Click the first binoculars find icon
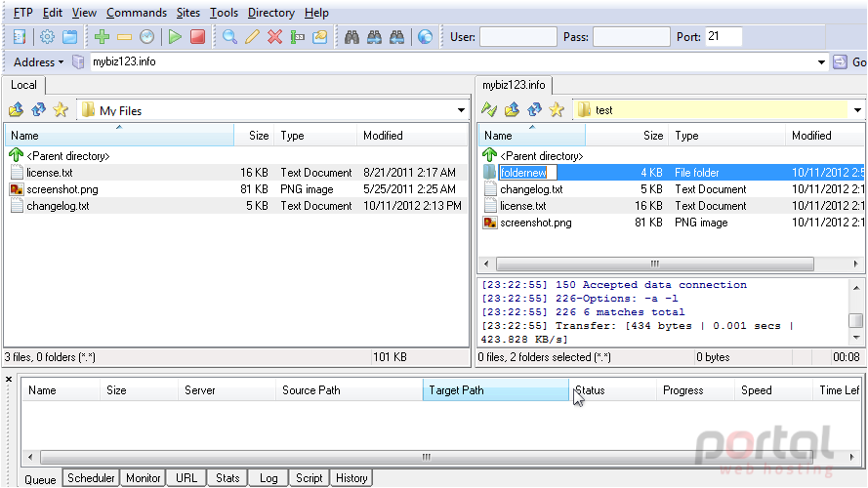Screen dimensions: 868x488 tap(352, 37)
